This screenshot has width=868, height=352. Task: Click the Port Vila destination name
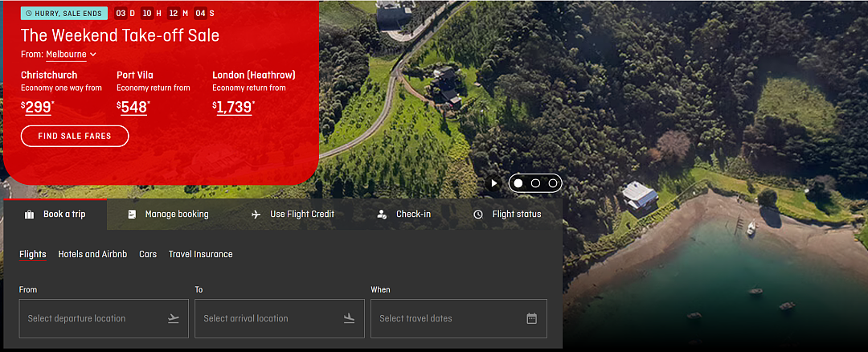click(135, 75)
